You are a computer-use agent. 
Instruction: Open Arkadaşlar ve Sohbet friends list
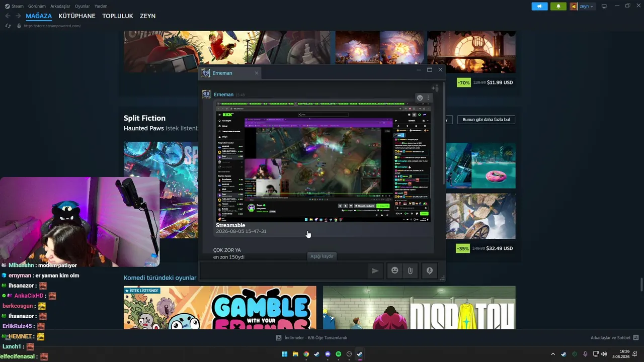(x=614, y=338)
